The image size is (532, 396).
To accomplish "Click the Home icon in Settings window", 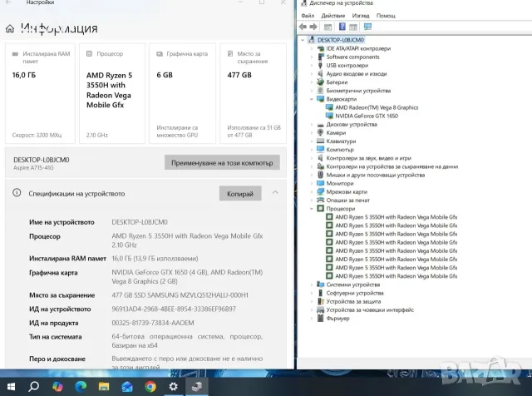I will click(10, 28).
